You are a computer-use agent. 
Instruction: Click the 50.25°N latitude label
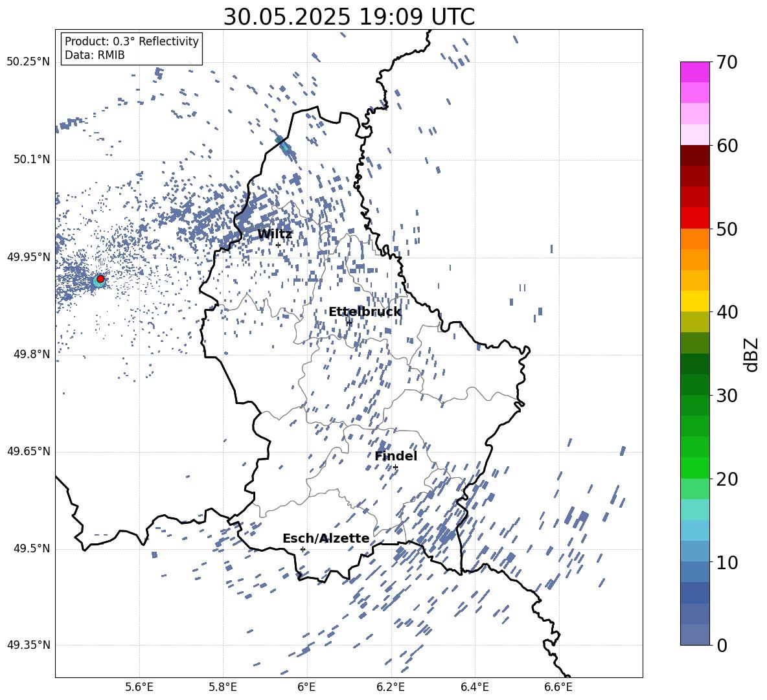29,62
